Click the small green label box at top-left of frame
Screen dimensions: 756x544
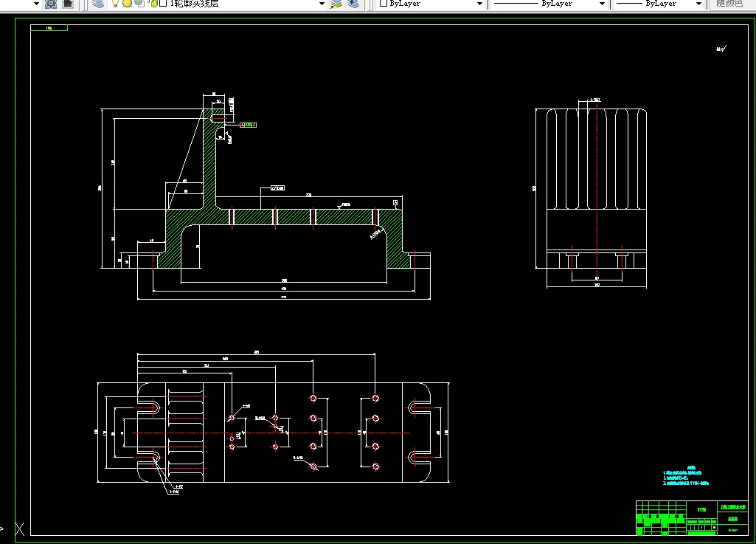49,28
